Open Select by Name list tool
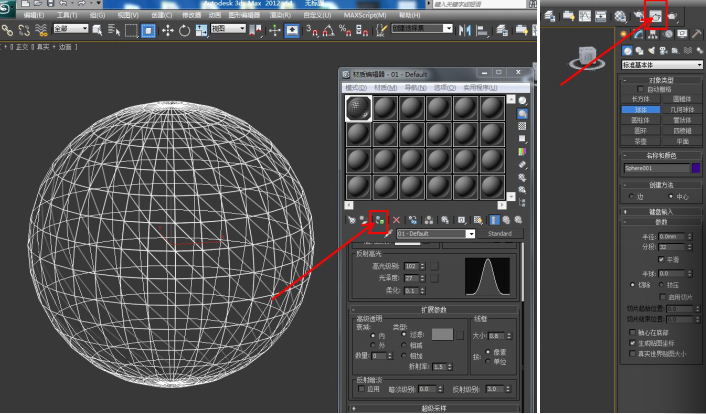This screenshot has width=706, height=414. [x=113, y=30]
